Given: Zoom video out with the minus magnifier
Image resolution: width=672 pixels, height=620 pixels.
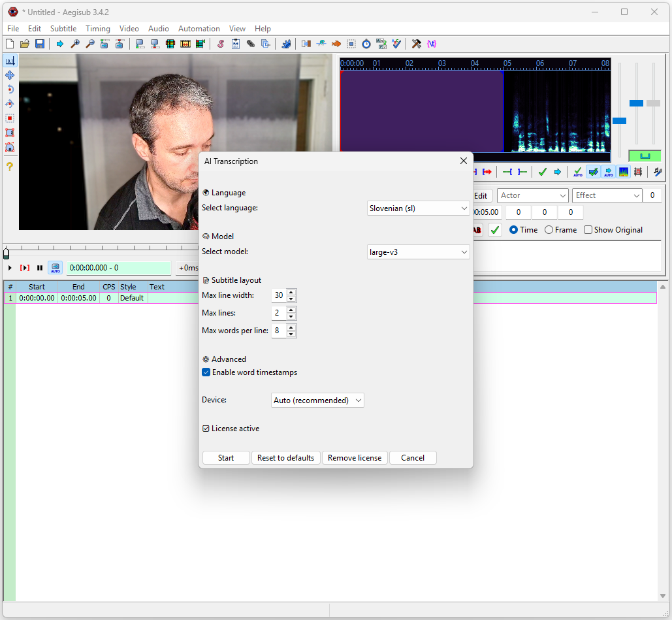Looking at the screenshot, I should tap(90, 44).
